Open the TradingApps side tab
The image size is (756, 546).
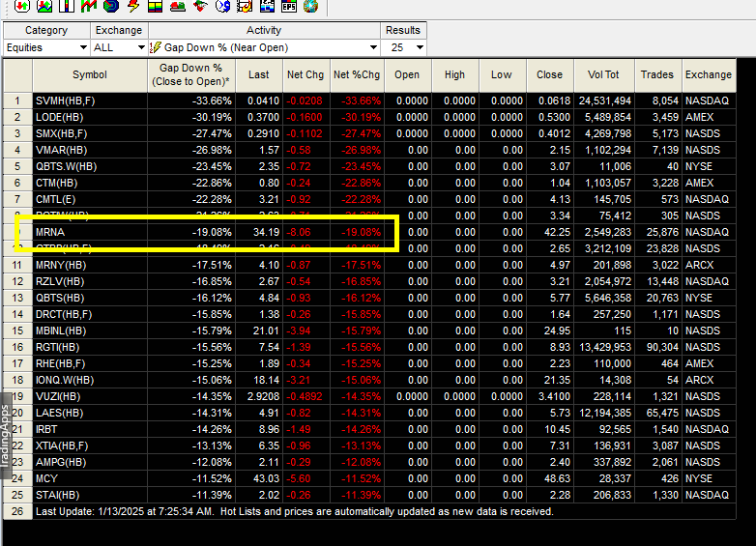click(x=5, y=436)
